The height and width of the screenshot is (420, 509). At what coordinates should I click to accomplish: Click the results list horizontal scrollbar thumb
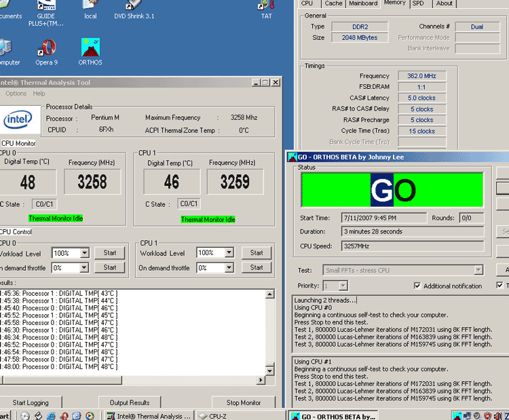(62, 380)
